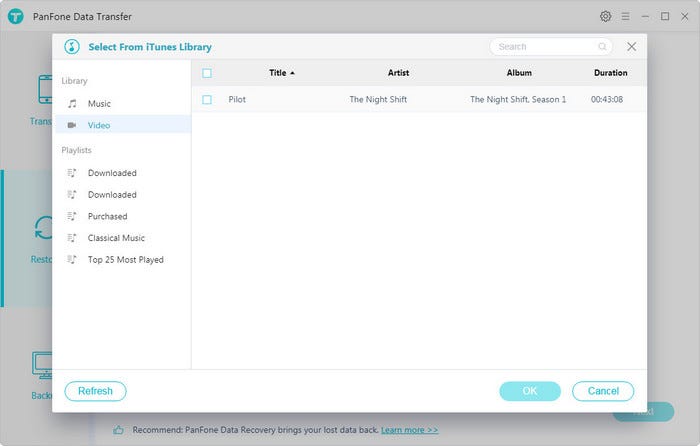Tick the select-all checkbox in header

pos(207,73)
